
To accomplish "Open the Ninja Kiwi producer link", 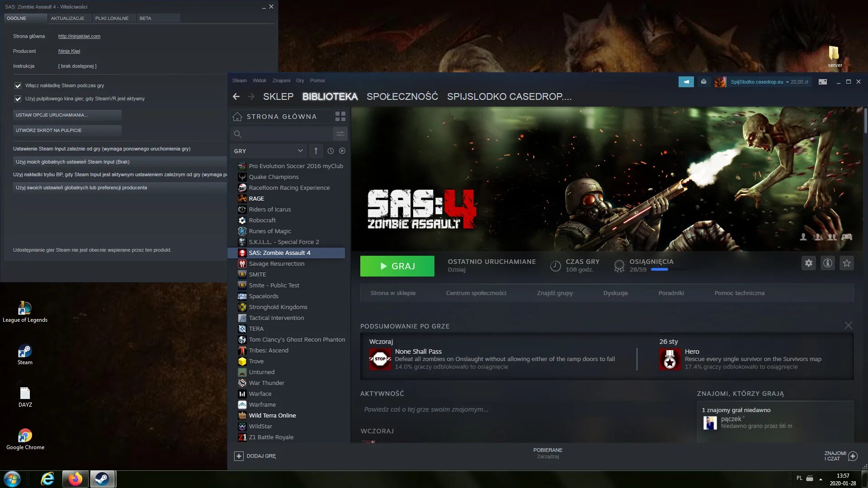I will click(69, 51).
